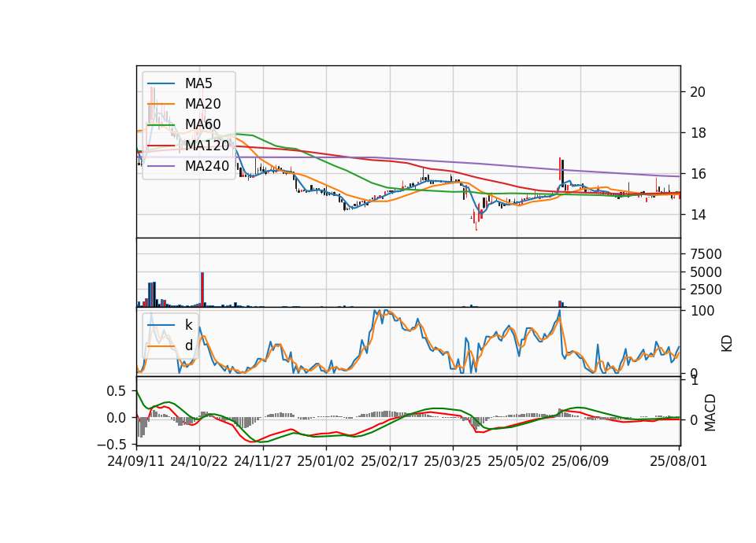The width and height of the screenshot is (756, 543).
Task: Click the price axis value 20
Action: coord(698,92)
